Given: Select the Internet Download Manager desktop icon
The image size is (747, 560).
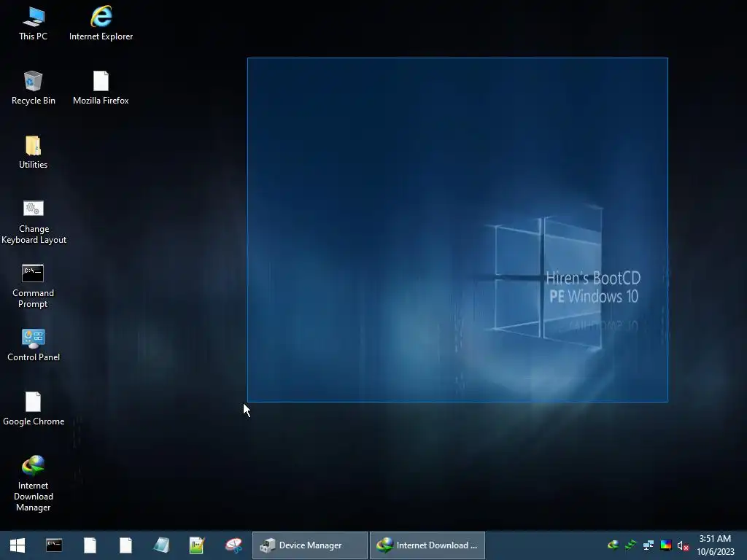Looking at the screenshot, I should coord(34,483).
